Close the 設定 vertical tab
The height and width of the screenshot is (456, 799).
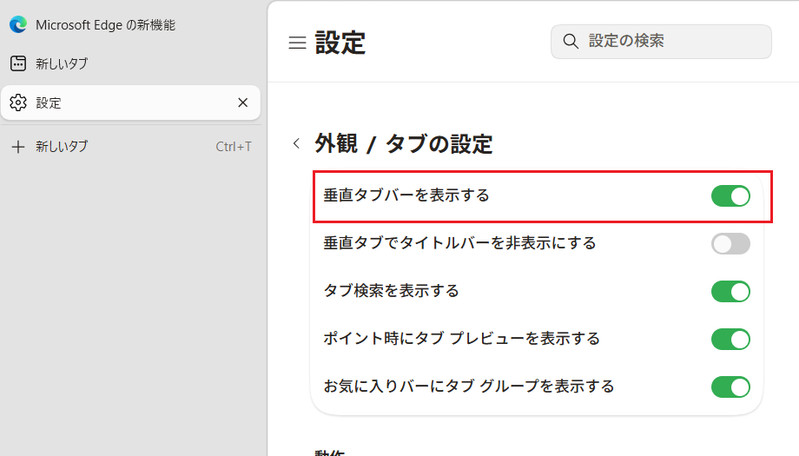tap(243, 102)
